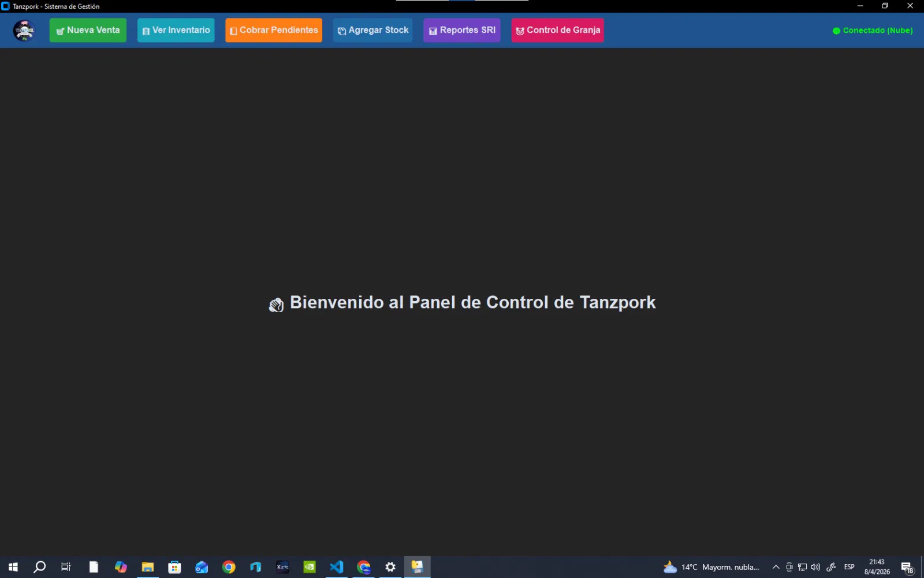This screenshot has width=924, height=578.
Task: Open Task View on the taskbar
Action: [x=66, y=567]
